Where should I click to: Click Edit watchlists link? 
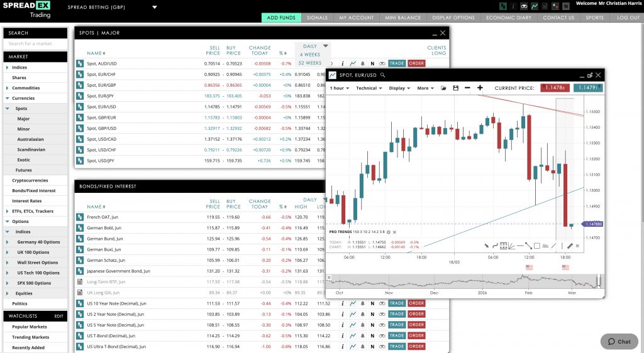click(58, 316)
